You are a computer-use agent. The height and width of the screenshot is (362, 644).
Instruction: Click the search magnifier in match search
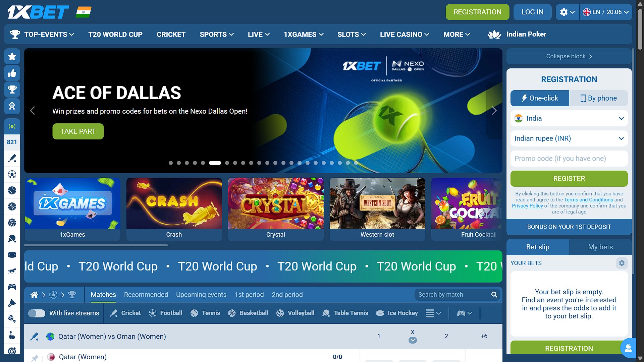click(494, 295)
